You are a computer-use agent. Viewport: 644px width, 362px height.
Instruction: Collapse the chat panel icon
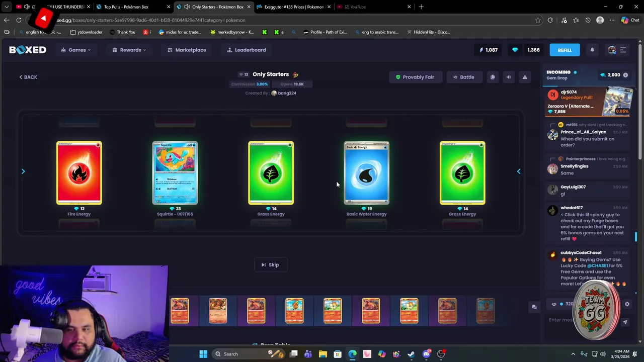coord(534,307)
